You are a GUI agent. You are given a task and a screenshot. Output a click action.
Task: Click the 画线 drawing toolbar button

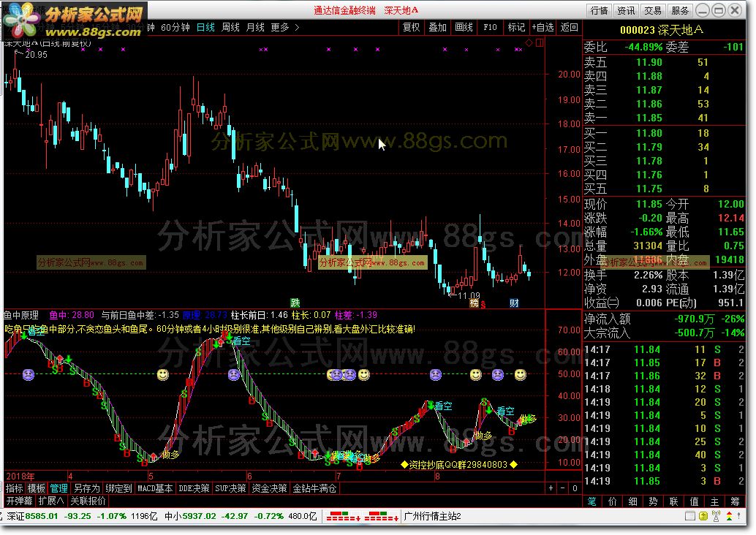464,28
